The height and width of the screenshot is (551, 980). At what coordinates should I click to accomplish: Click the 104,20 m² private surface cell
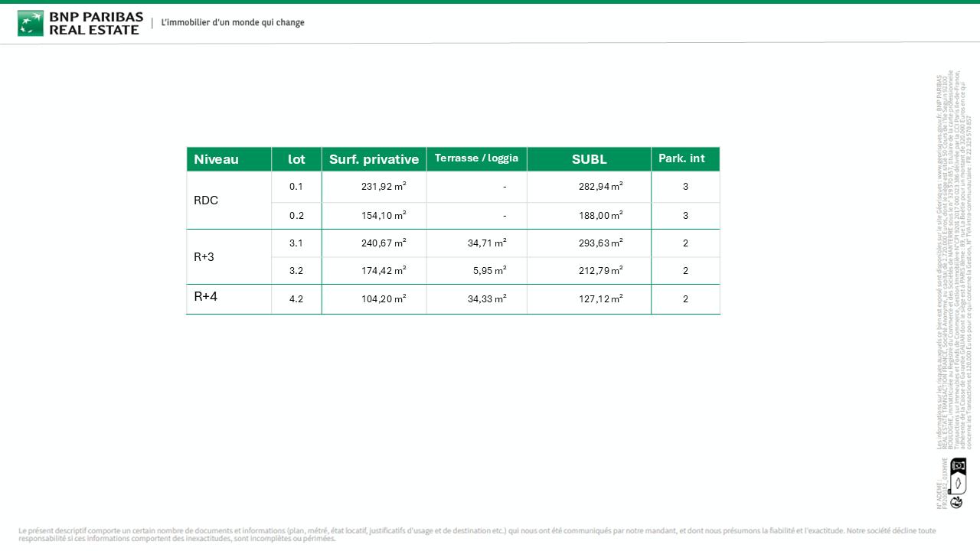click(x=383, y=299)
